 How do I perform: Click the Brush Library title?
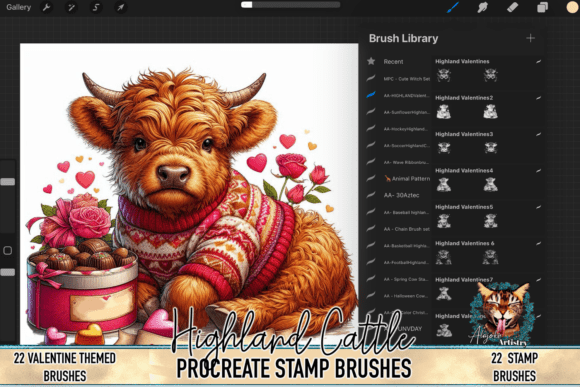(x=403, y=38)
